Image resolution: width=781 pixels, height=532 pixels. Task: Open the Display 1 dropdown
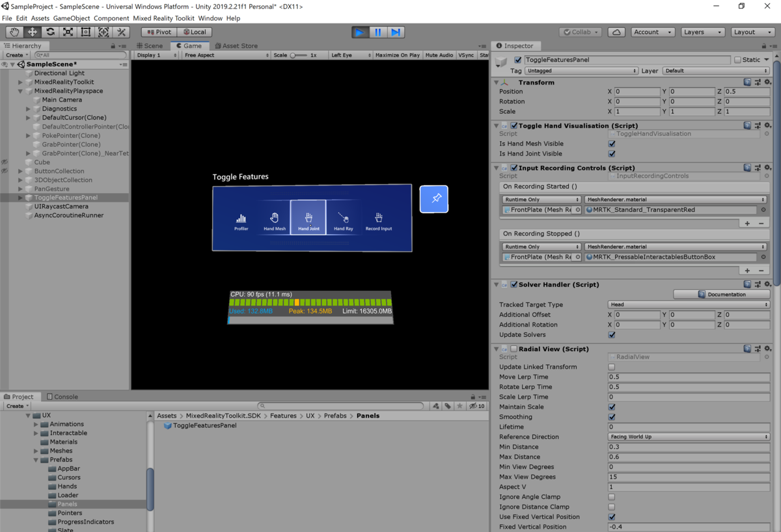156,55
